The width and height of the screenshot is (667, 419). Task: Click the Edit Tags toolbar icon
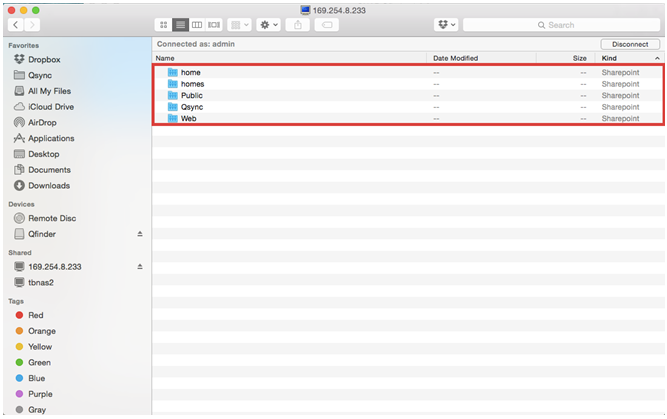point(326,24)
